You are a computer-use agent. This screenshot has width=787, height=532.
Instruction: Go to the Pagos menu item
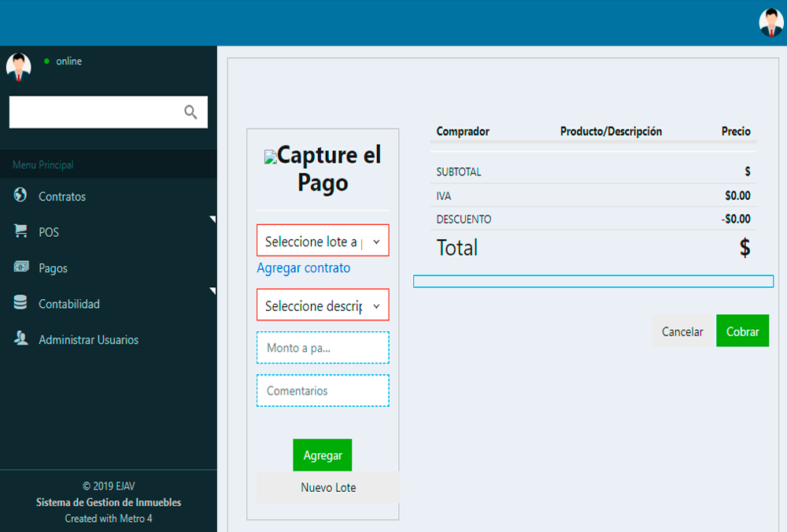pos(54,268)
